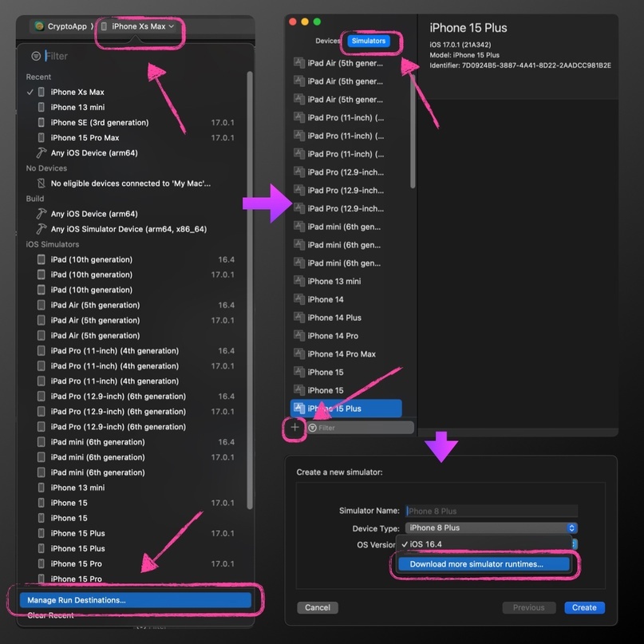644x644 pixels.
Task: Click simulator icon of selected iPhone 15 Plus
Action: tap(299, 409)
